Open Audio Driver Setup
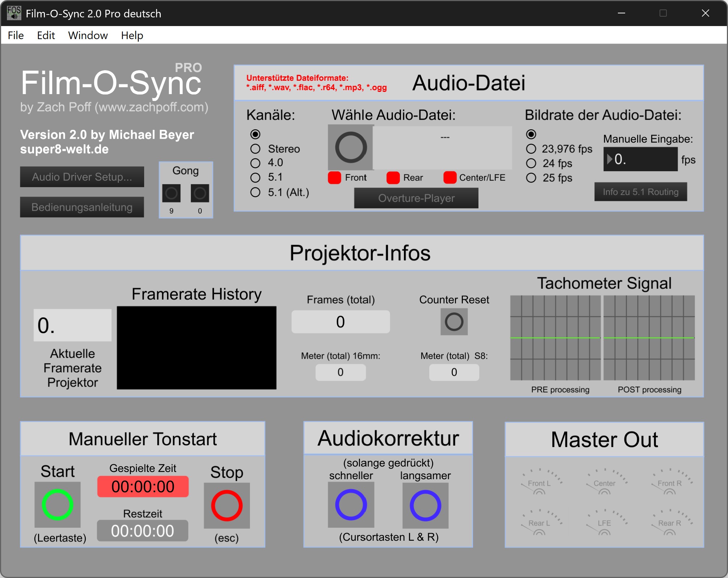728x578 pixels. pos(82,177)
